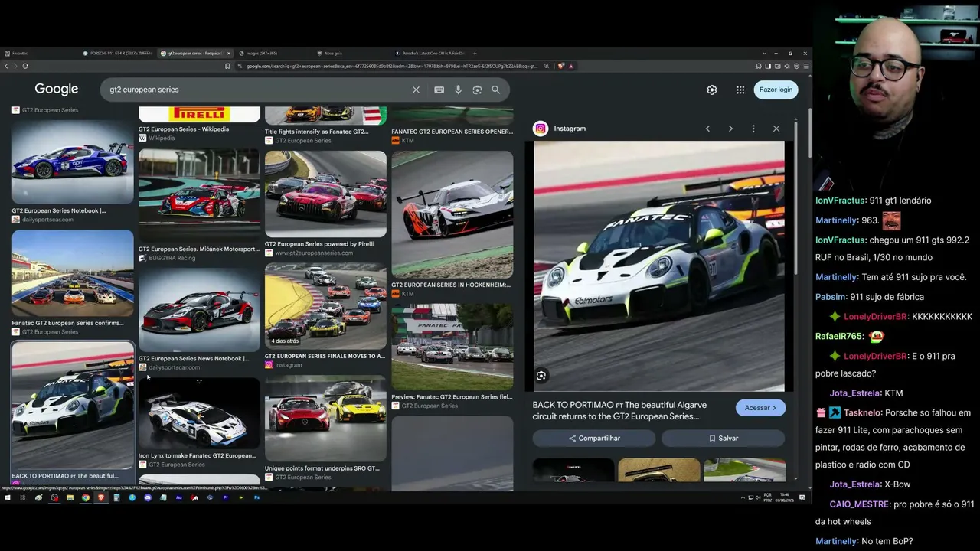
Task: Open FANATEC GT2 EUROPEAN SERIES OPENER result
Action: [452, 132]
